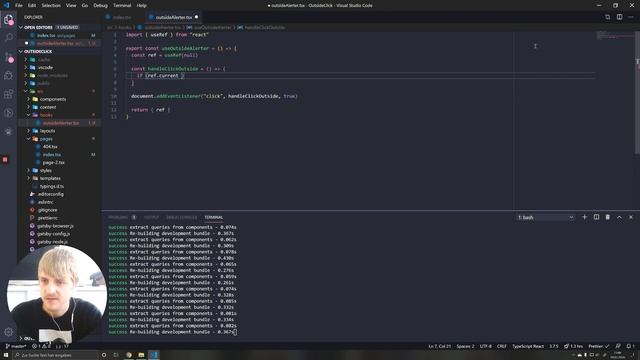This screenshot has width=640, height=360.
Task: Collapse the pages folder
Action: [x=46, y=139]
